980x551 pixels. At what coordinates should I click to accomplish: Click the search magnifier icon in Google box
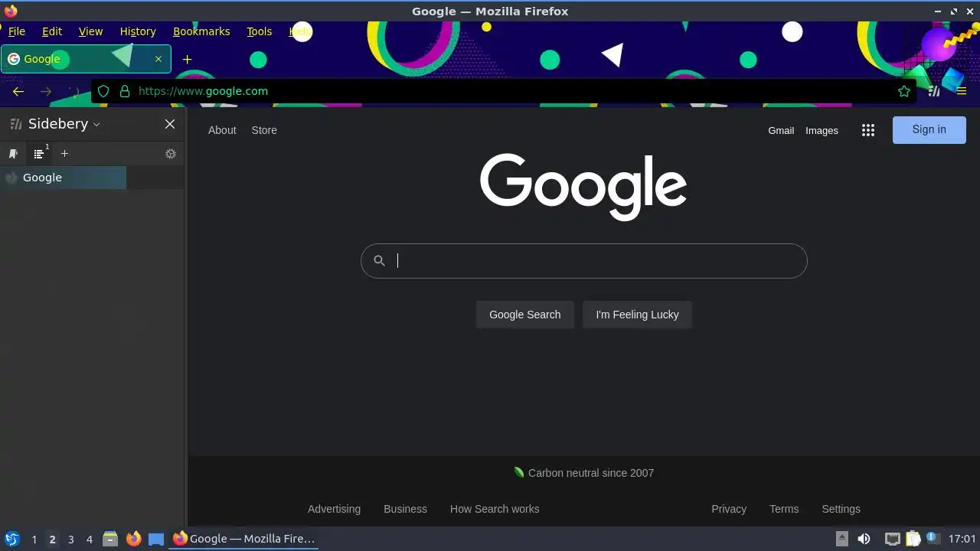(379, 261)
